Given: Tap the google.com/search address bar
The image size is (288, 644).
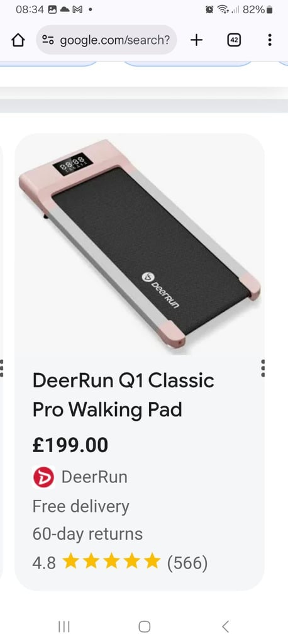Looking at the screenshot, I should 106,40.
